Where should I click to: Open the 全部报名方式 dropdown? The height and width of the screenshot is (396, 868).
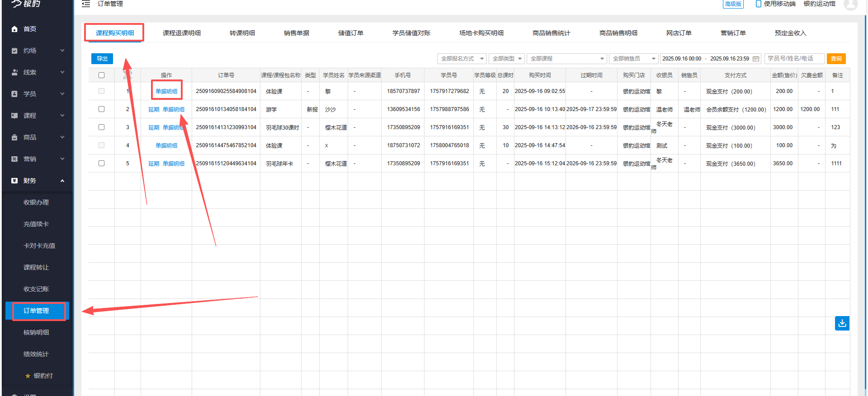462,59
